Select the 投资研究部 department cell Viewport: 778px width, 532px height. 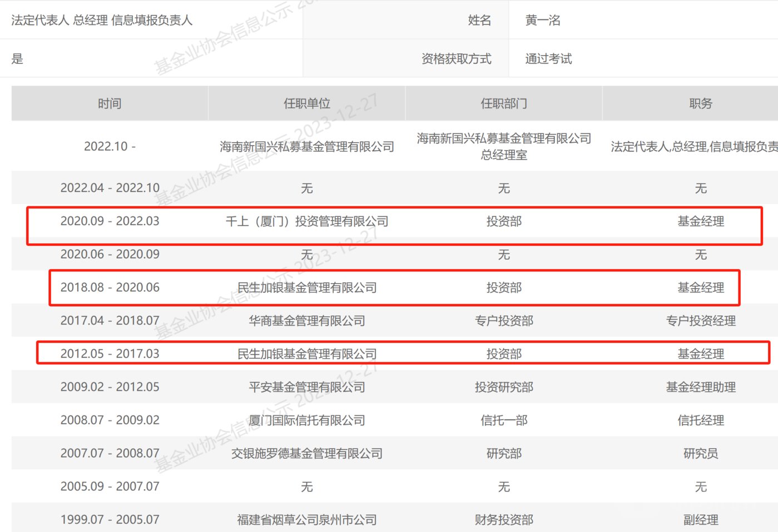coord(504,387)
